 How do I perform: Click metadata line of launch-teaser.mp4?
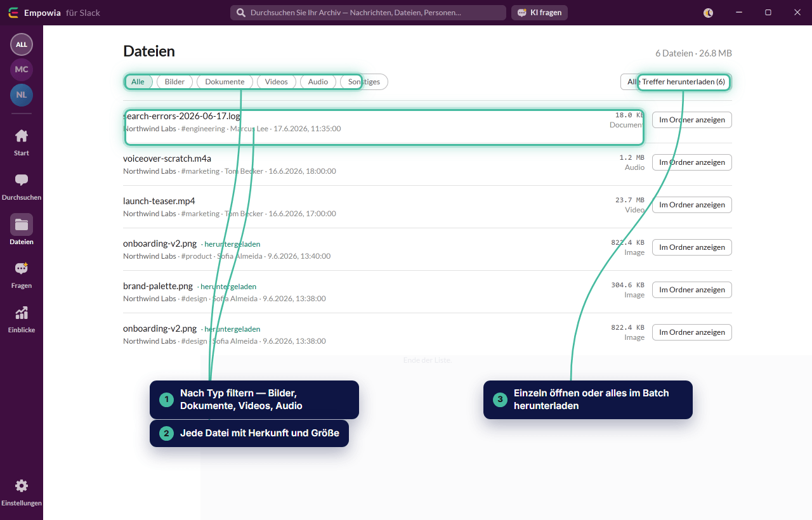click(x=230, y=214)
